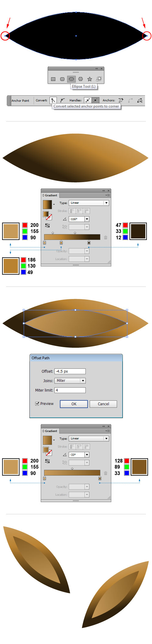Select the Star tool

click(90, 79)
